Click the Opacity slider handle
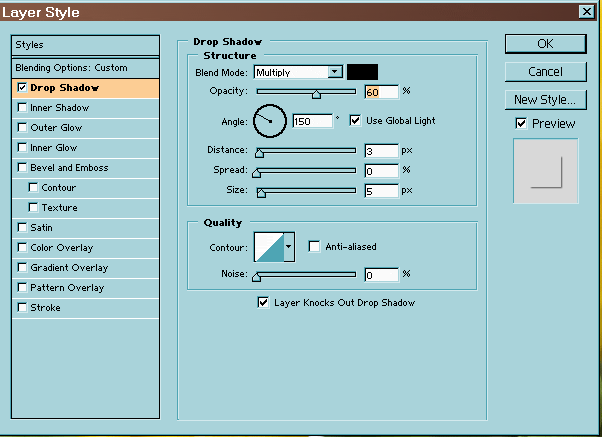602x437 pixels. (x=316, y=93)
